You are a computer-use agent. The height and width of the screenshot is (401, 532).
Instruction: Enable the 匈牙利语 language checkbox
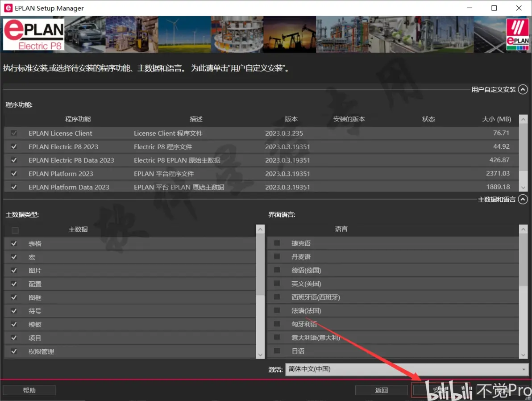pos(277,324)
